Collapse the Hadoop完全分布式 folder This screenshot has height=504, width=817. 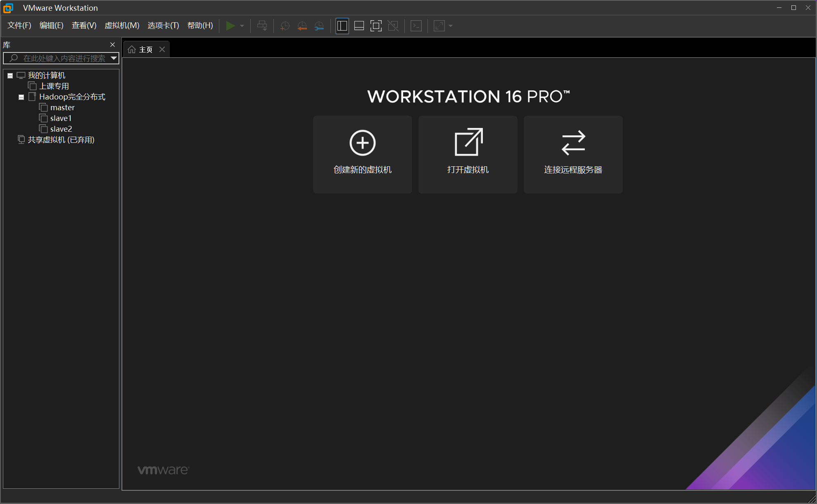pos(21,97)
